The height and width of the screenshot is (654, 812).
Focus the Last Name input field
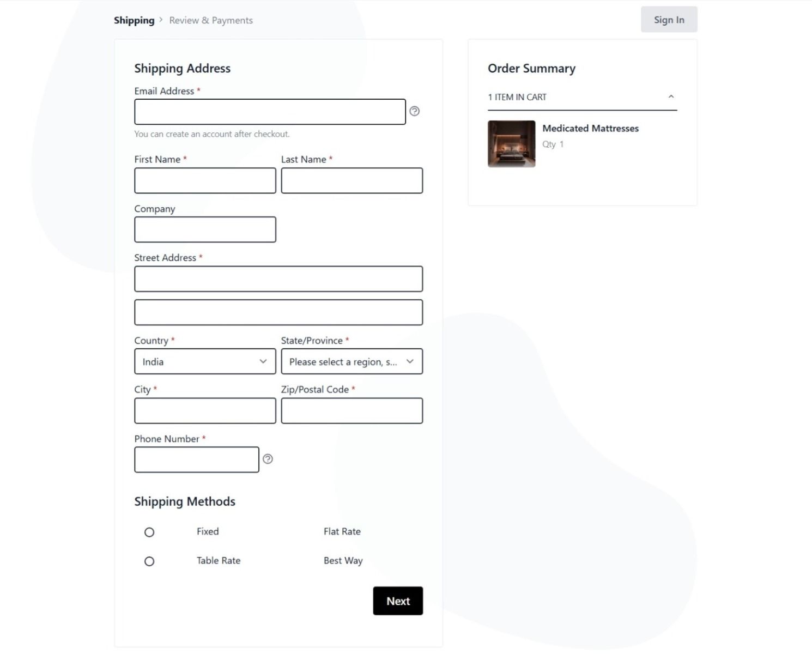coord(352,180)
